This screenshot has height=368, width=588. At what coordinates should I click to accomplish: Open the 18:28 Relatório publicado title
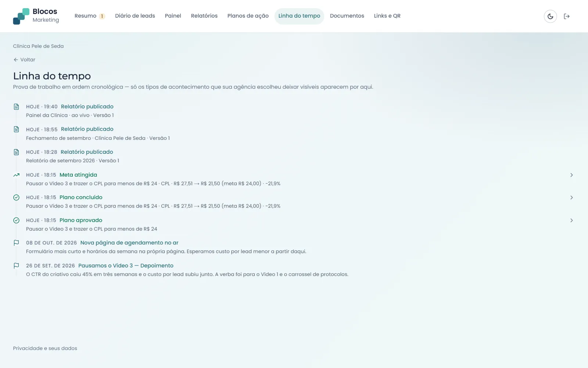87,152
